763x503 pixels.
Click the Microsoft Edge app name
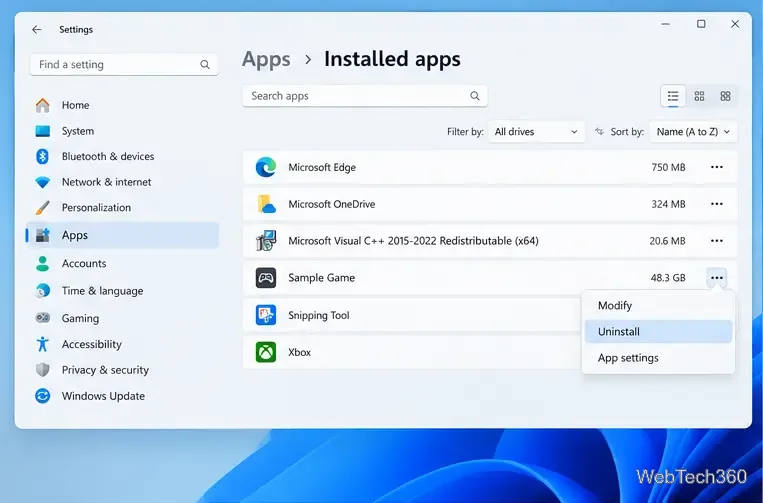(322, 167)
